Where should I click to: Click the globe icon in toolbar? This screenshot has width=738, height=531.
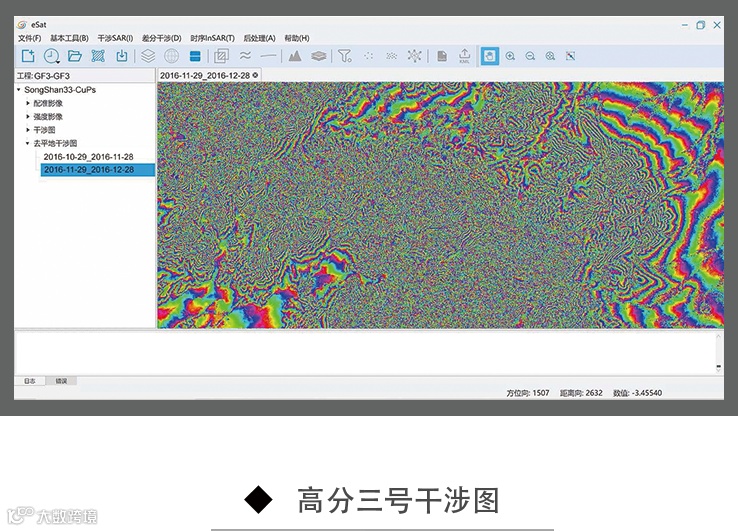pos(171,56)
